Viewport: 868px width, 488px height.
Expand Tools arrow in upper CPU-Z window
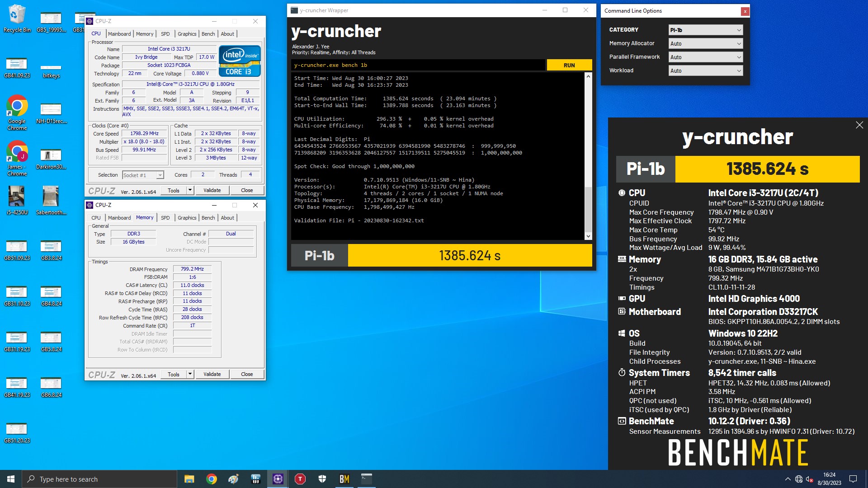tap(190, 190)
